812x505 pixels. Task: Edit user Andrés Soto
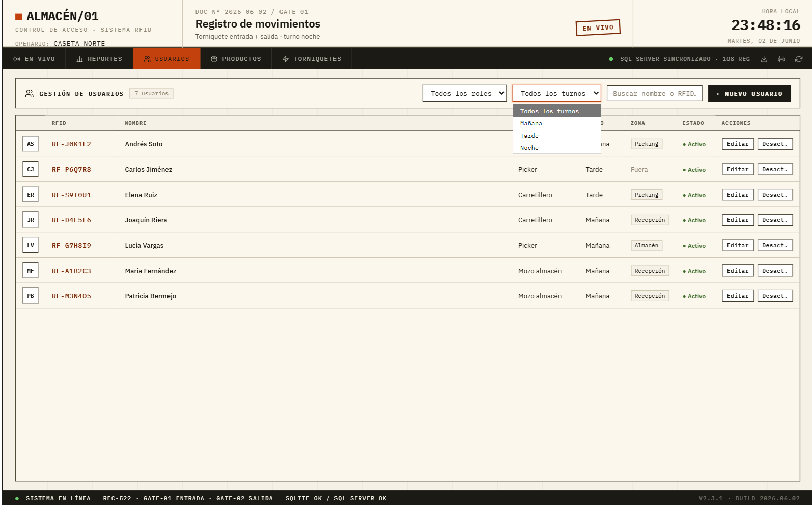point(738,144)
